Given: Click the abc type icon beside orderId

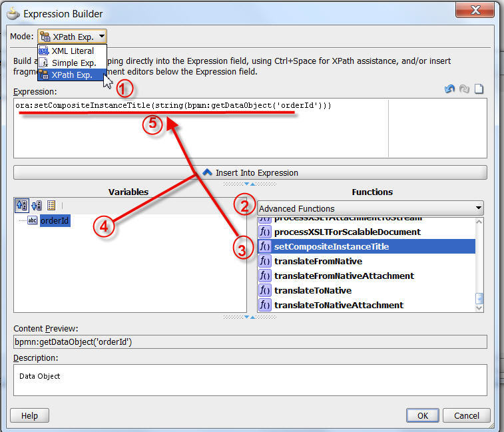Looking at the screenshot, I should (x=33, y=220).
